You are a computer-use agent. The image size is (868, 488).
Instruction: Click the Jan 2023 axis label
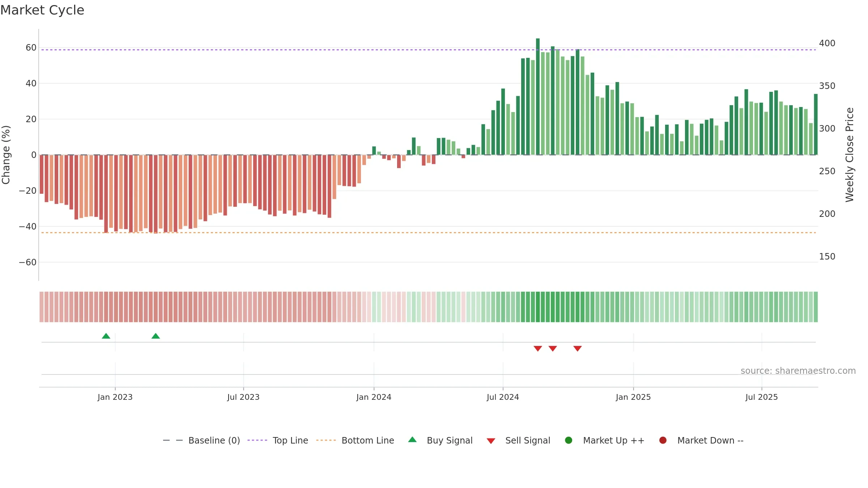[x=115, y=397]
